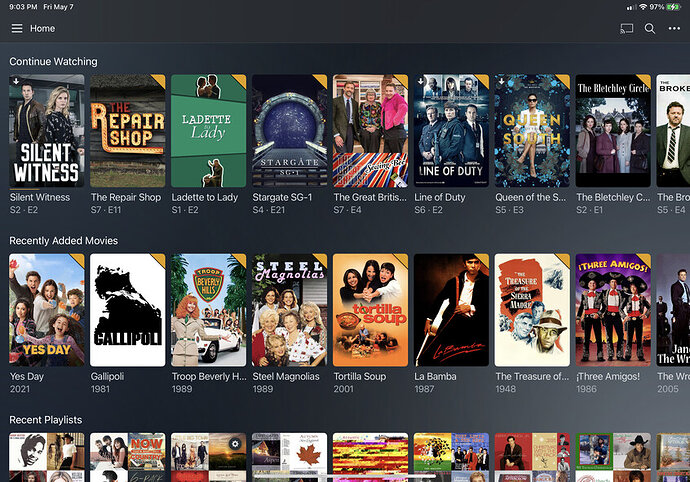Viewport: 690px width, 482px height.
Task: Open The Repair Shop poster
Action: pyautogui.click(x=128, y=131)
